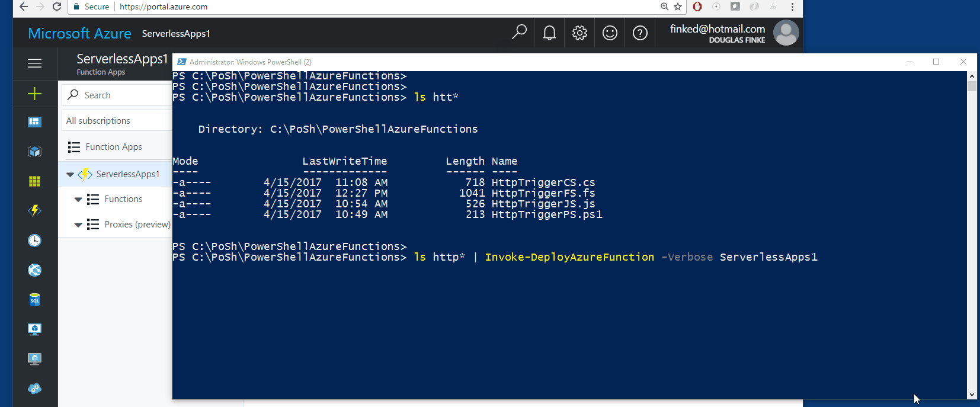The width and height of the screenshot is (980, 407).
Task: Open the Cloud services gear-cloud icon
Action: click(34, 389)
